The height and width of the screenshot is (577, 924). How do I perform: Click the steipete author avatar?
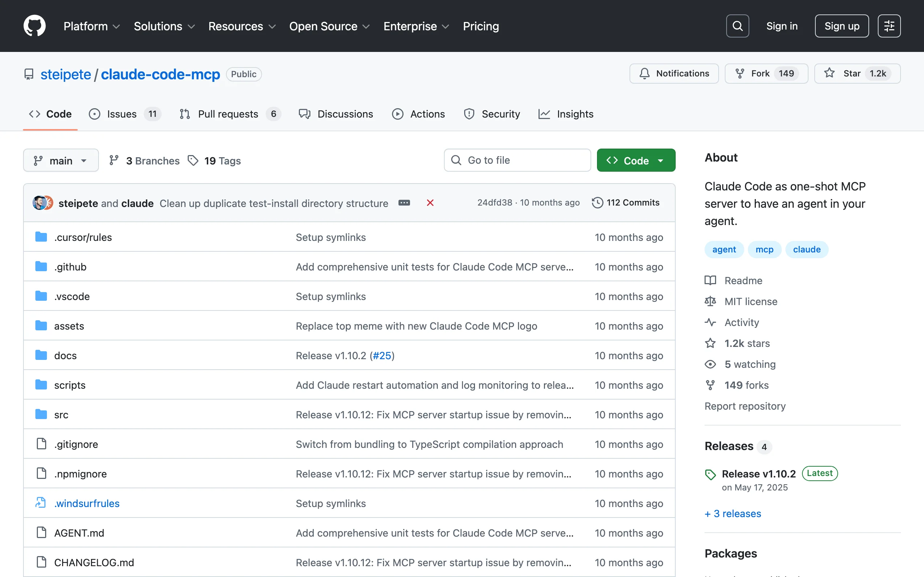[x=39, y=203]
